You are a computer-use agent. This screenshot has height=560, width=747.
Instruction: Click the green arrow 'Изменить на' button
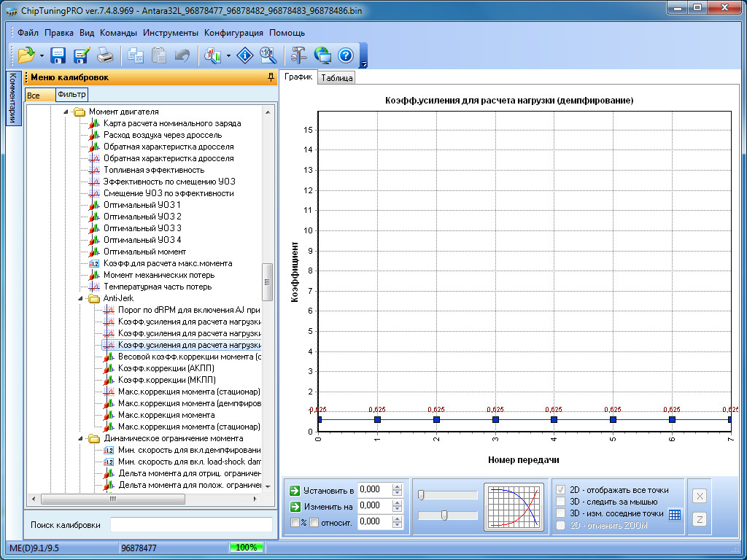(295, 506)
